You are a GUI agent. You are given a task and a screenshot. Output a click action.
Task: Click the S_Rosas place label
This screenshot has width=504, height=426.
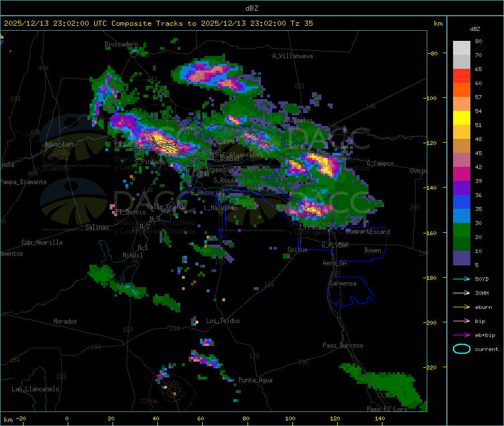[x=226, y=180]
